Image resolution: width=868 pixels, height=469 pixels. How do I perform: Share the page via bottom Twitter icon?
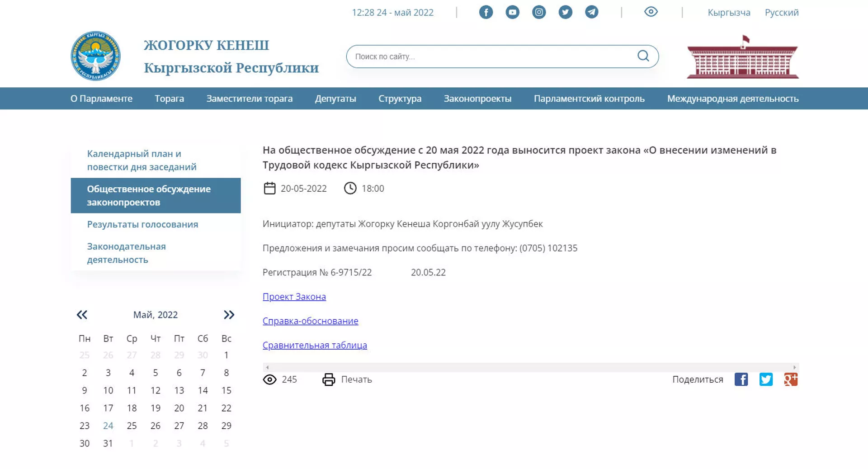click(766, 379)
